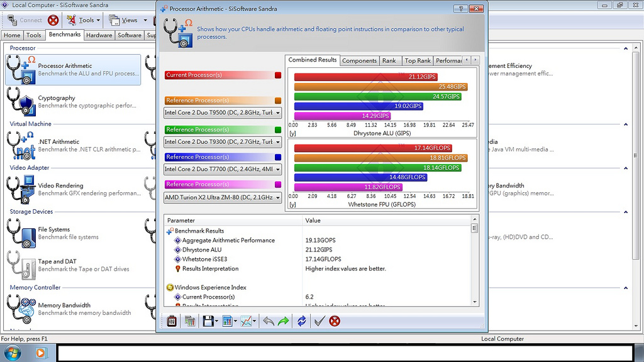Click the Connect toolbar icon
Screen dimensions: 644x362
pos(25,20)
